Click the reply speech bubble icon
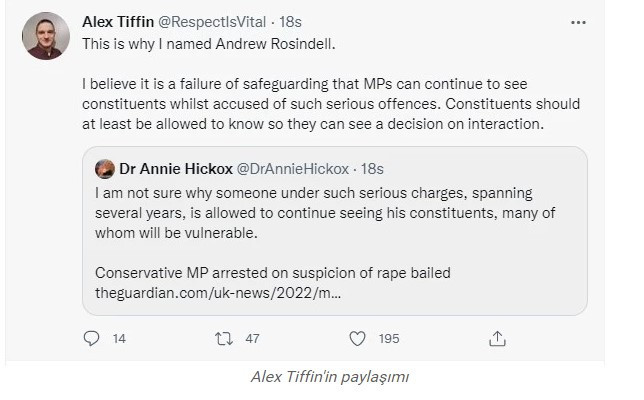644x400 pixels. pyautogui.click(x=92, y=338)
